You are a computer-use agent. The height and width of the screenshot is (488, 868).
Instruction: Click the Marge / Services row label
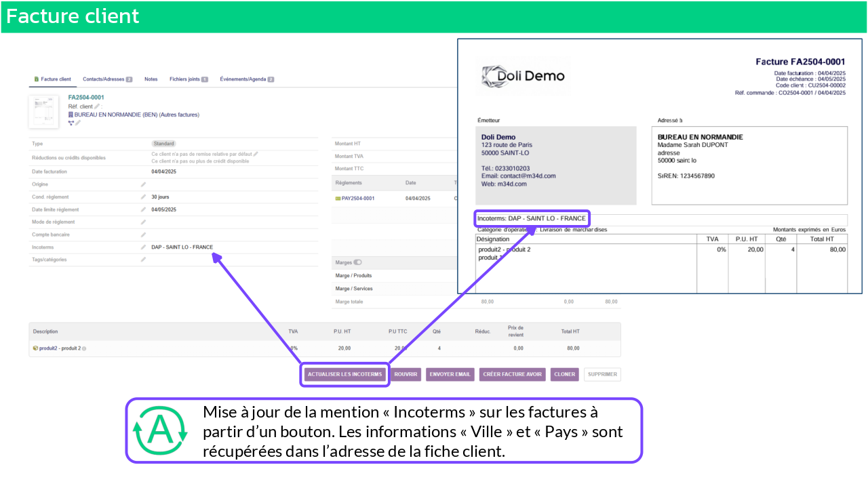click(x=354, y=289)
